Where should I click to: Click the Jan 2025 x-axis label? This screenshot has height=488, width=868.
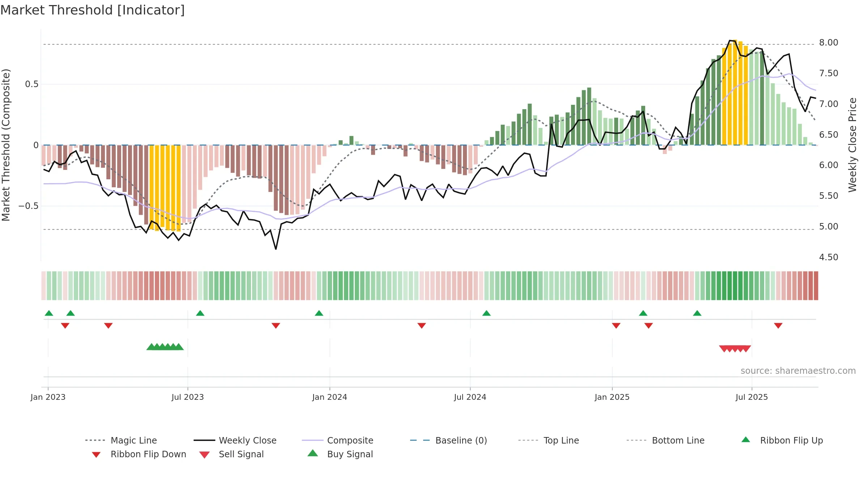[x=612, y=397]
